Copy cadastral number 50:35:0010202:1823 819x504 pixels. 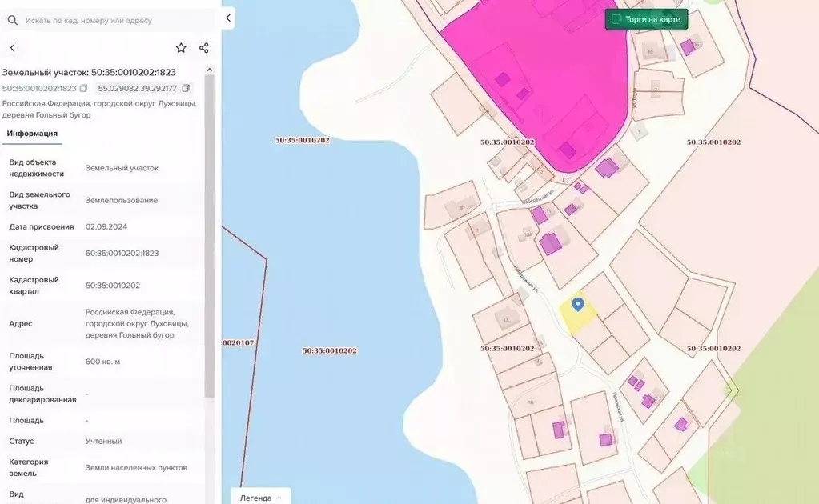(x=83, y=88)
